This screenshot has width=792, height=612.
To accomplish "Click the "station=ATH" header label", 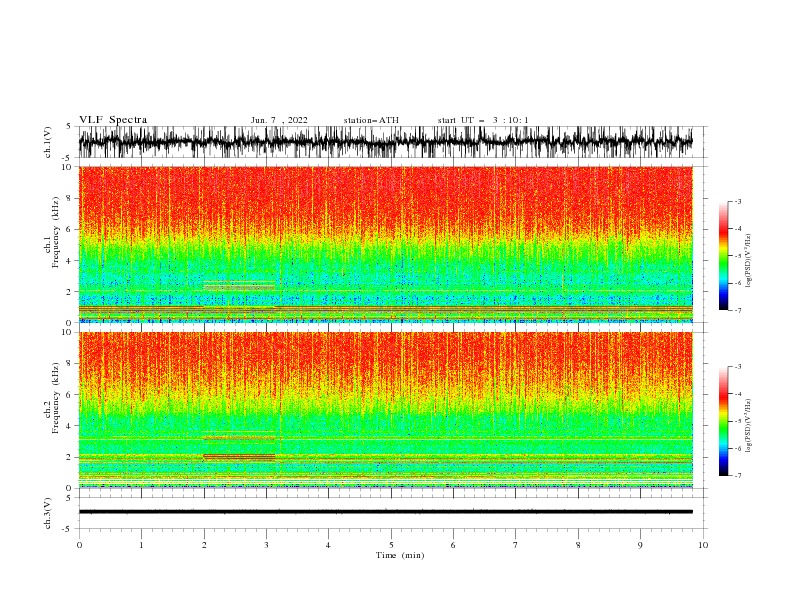I will point(371,120).
